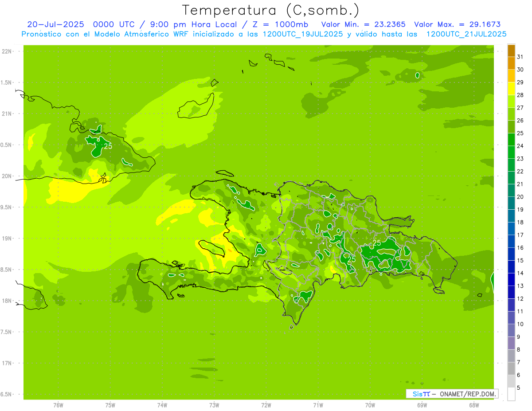Pick the legend color band between 24 and 25
Viewport: 532px width, 411px height.
pos(511,140)
